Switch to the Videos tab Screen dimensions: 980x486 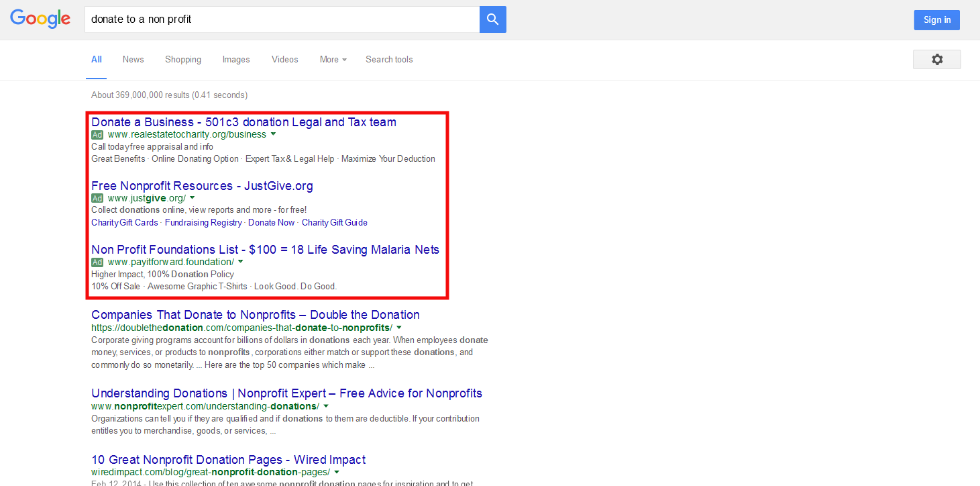coord(285,59)
